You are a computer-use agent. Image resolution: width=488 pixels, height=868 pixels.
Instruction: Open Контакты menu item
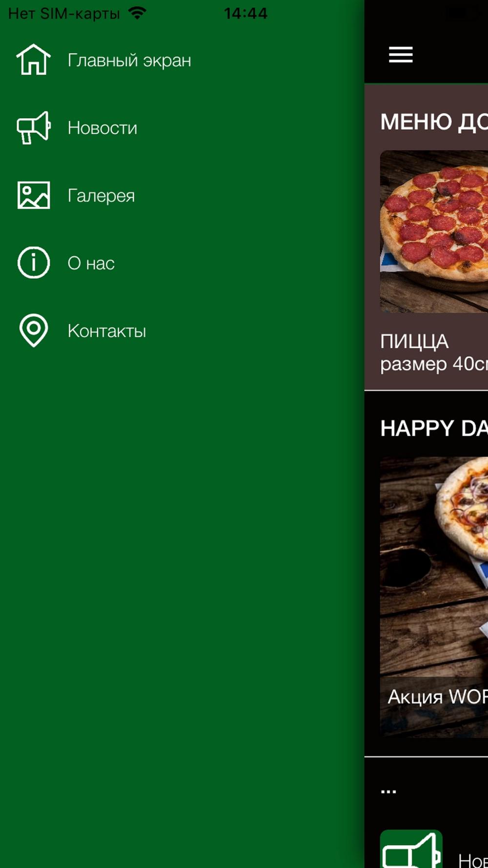[107, 331]
